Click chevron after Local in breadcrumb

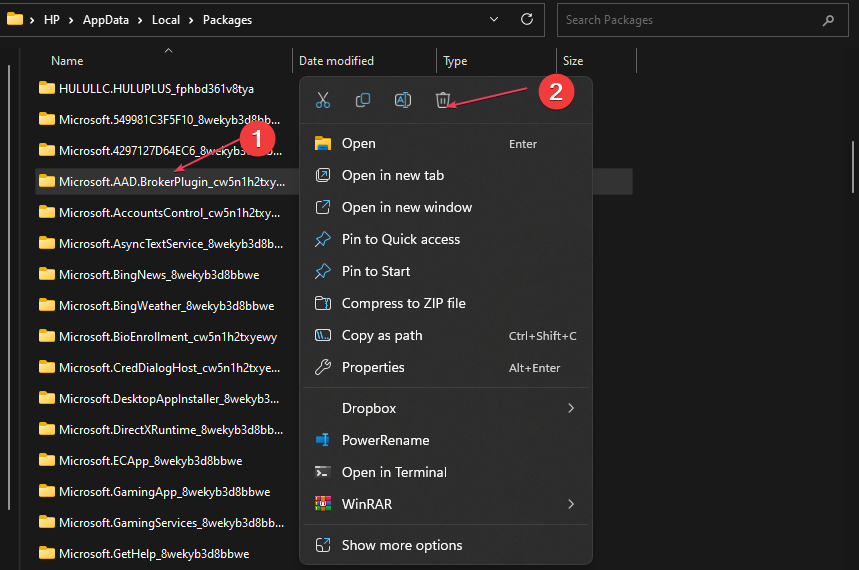coord(191,20)
